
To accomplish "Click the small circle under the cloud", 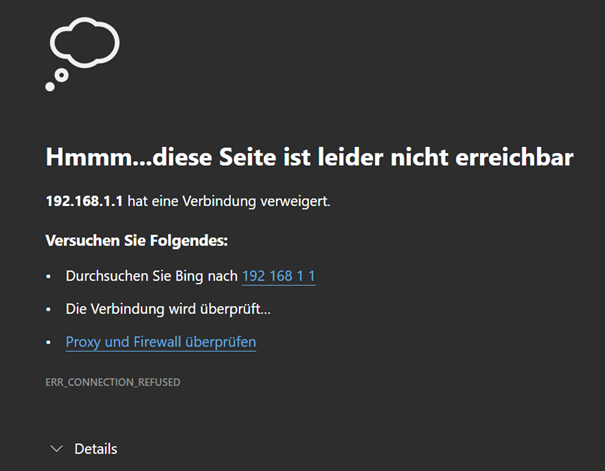I will [61, 75].
